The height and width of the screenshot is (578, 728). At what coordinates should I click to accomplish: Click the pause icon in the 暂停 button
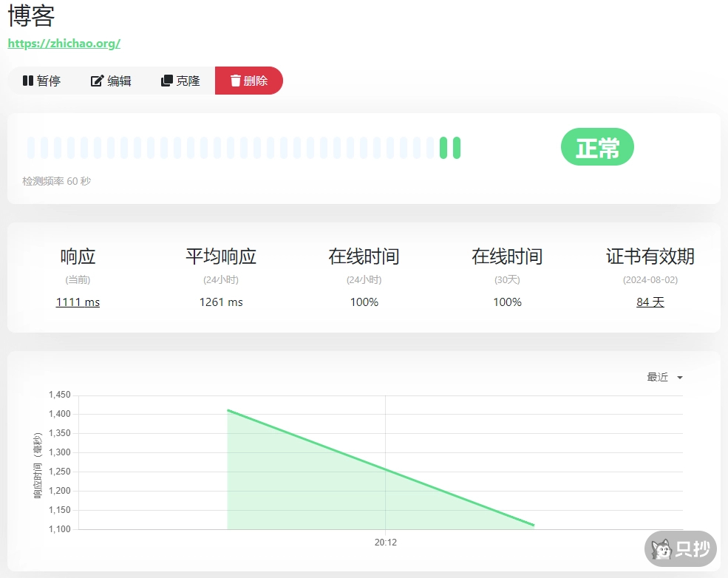pos(28,81)
